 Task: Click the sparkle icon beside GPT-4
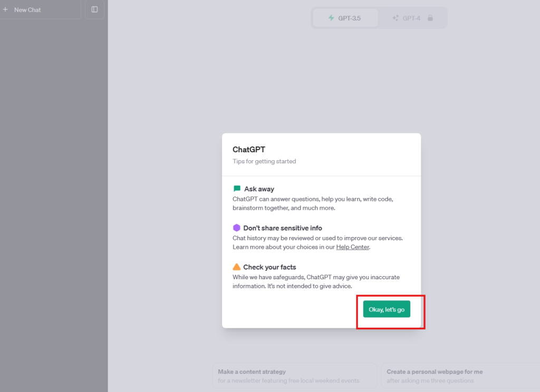click(x=396, y=18)
